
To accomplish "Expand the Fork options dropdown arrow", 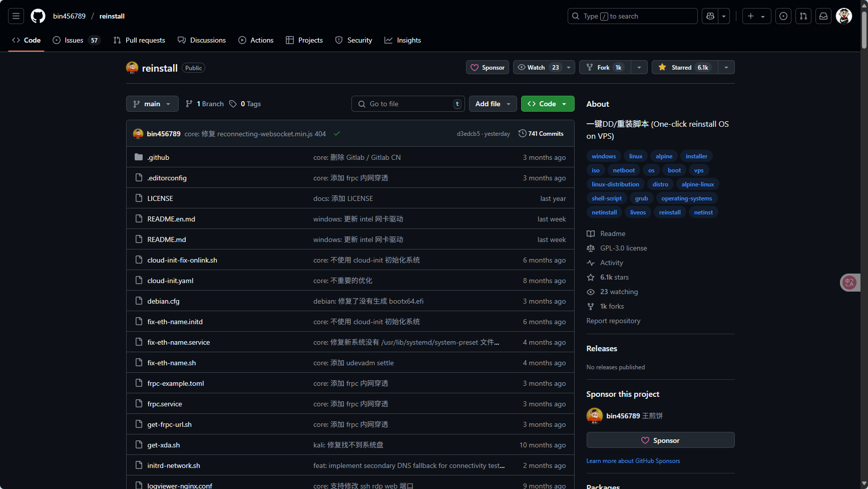I will click(x=639, y=67).
